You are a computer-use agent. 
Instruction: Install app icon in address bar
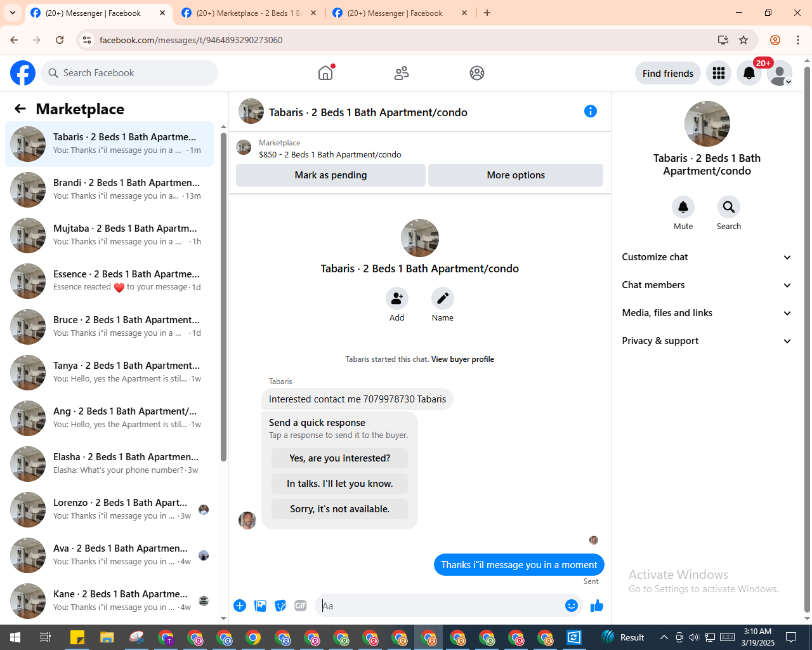tap(723, 40)
